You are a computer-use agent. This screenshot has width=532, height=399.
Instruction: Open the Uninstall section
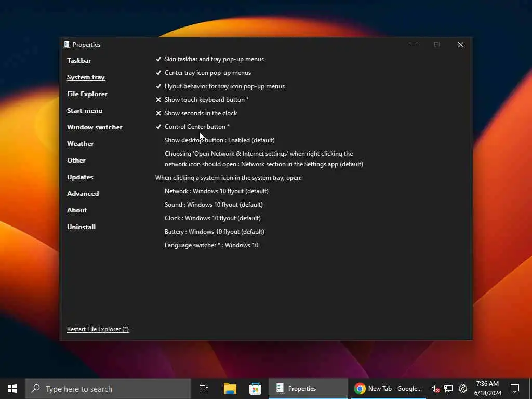point(81,227)
